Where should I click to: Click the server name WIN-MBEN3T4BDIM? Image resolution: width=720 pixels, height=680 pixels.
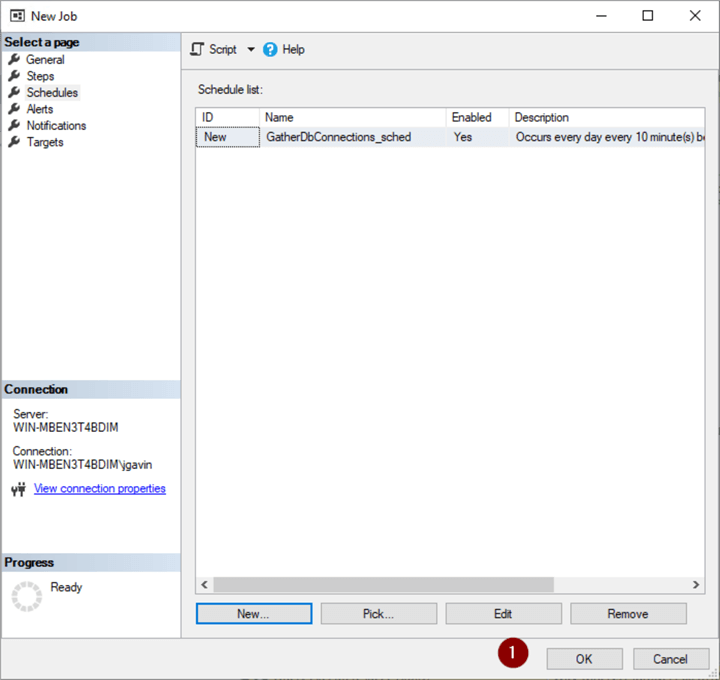(x=66, y=427)
